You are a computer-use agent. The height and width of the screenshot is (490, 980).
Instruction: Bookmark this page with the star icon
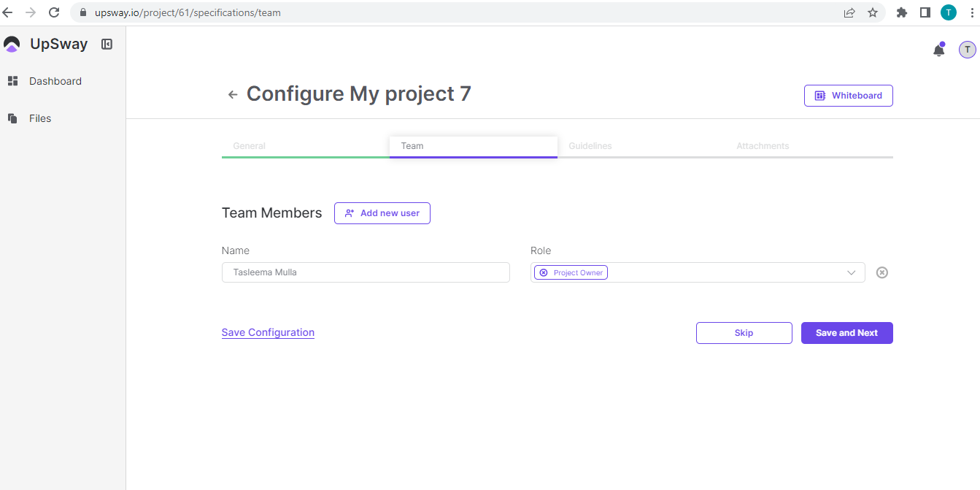(872, 12)
